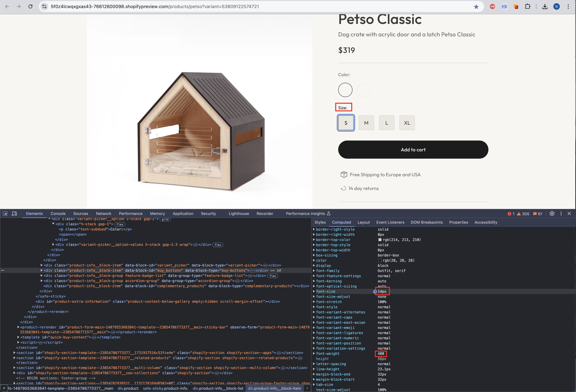The width and height of the screenshot is (576, 392).
Task: Select the black color swatch
Action: (x=345, y=90)
